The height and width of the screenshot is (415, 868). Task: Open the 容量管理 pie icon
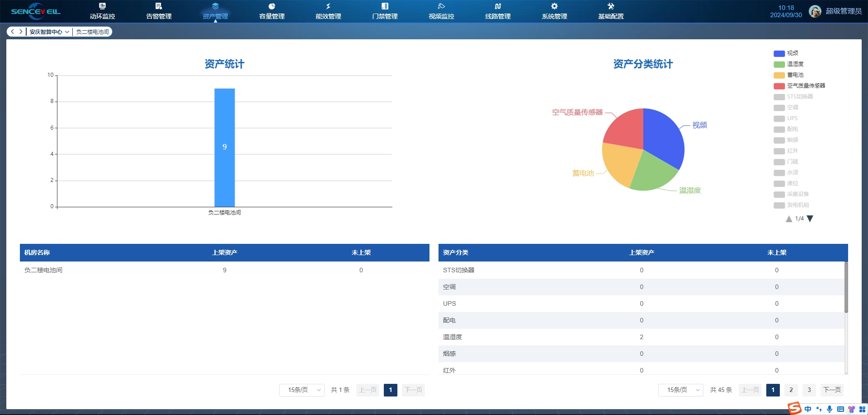[x=272, y=6]
